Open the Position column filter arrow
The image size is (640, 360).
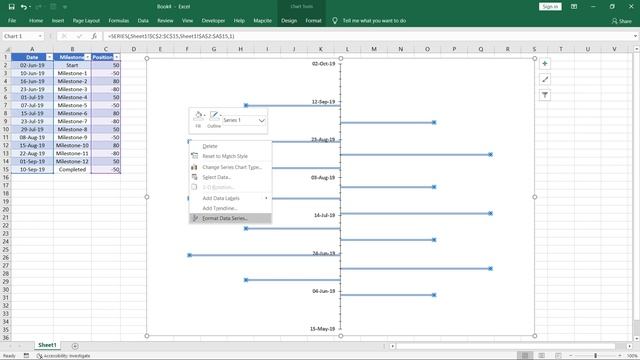[117, 57]
